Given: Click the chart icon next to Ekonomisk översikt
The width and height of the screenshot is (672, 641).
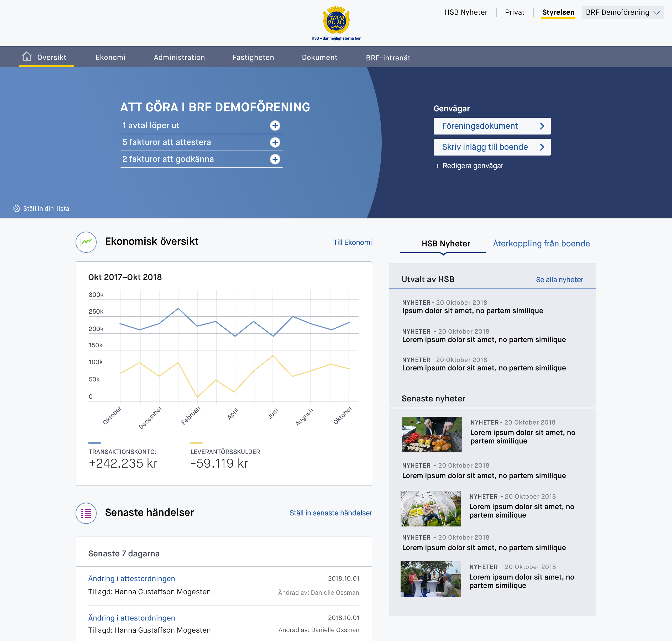Looking at the screenshot, I should click(86, 242).
